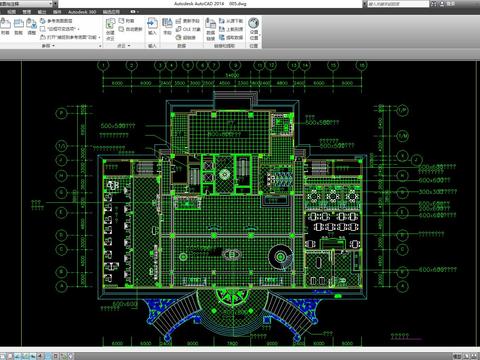The height and width of the screenshot is (360, 480).
Task: Select the Clip (剪裁) reference tool
Action: pos(19,27)
